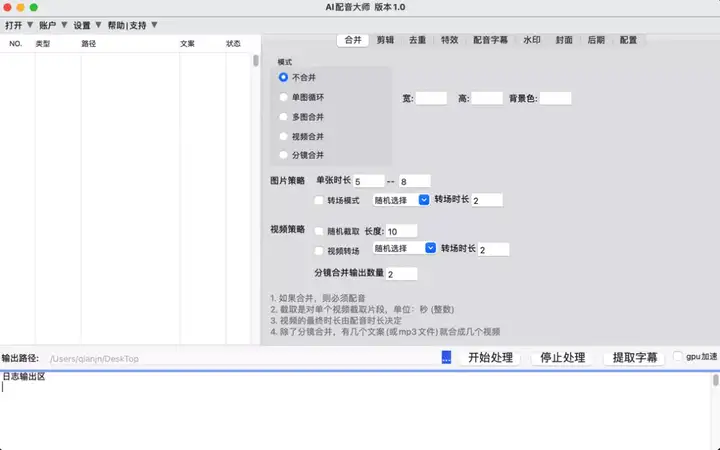This screenshot has width=720, height=450.
Task: Open the 特效 tab
Action: click(449, 40)
